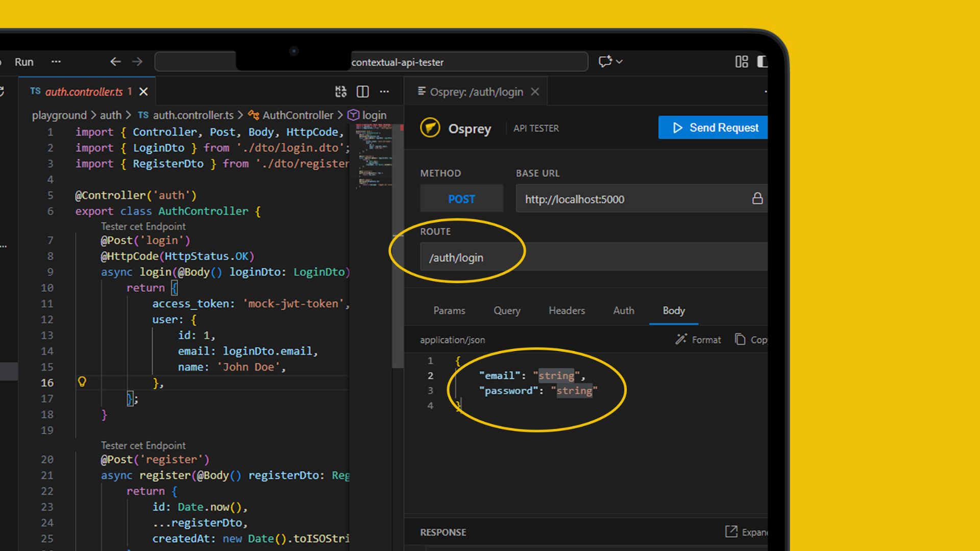Expand the auth folder breadcrumb
Screen dimensions: 980x551
tap(110, 115)
